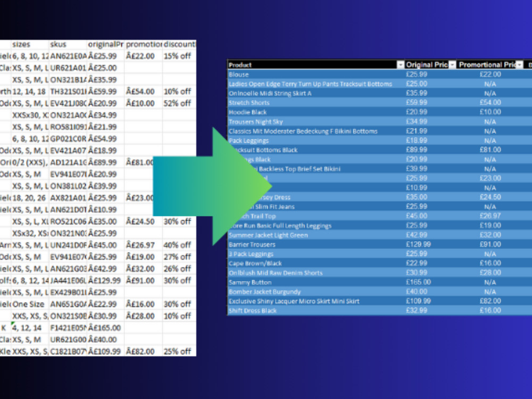This screenshot has width=532, height=399.
Task: Select the 'Barrier Trousers' product cell
Action: point(316,245)
